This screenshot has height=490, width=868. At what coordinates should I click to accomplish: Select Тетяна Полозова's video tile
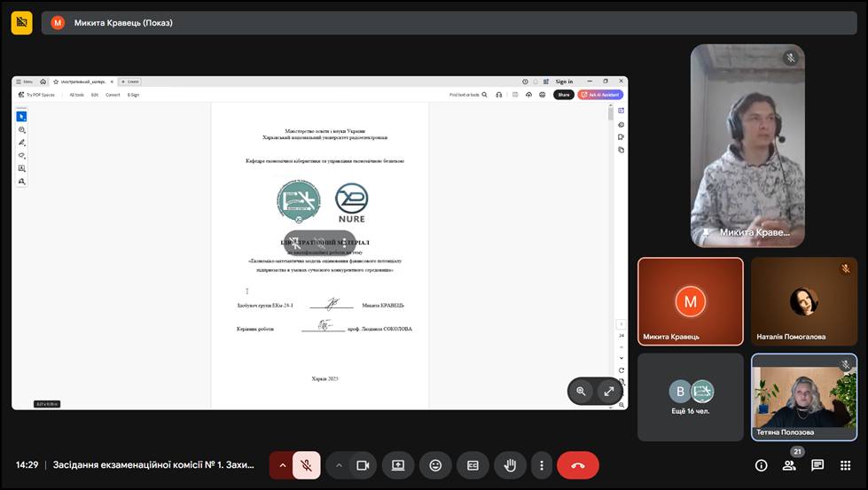pyautogui.click(x=803, y=396)
